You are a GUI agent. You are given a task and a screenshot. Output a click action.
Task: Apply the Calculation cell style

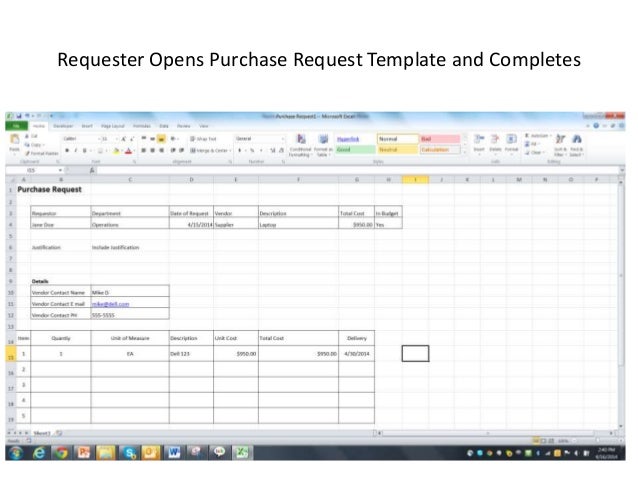tap(440, 150)
